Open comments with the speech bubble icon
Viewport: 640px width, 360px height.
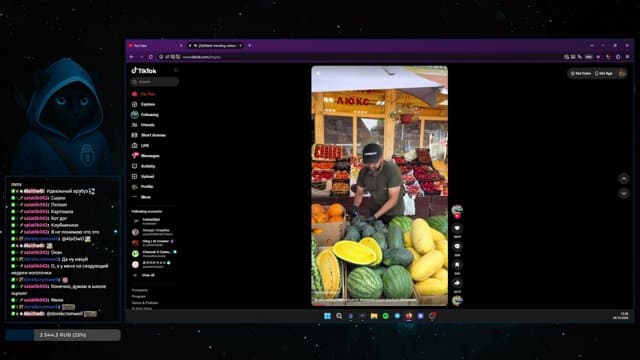457,246
